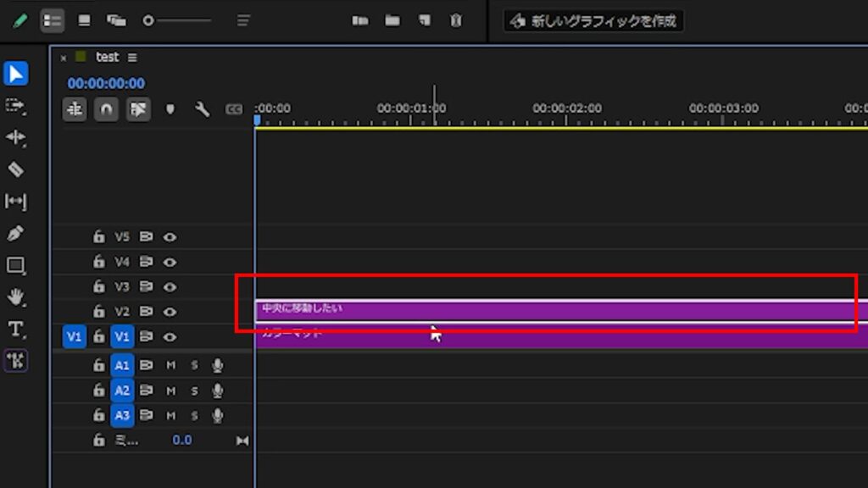
Task: Toggle snap in timeline magnet
Action: click(x=106, y=109)
